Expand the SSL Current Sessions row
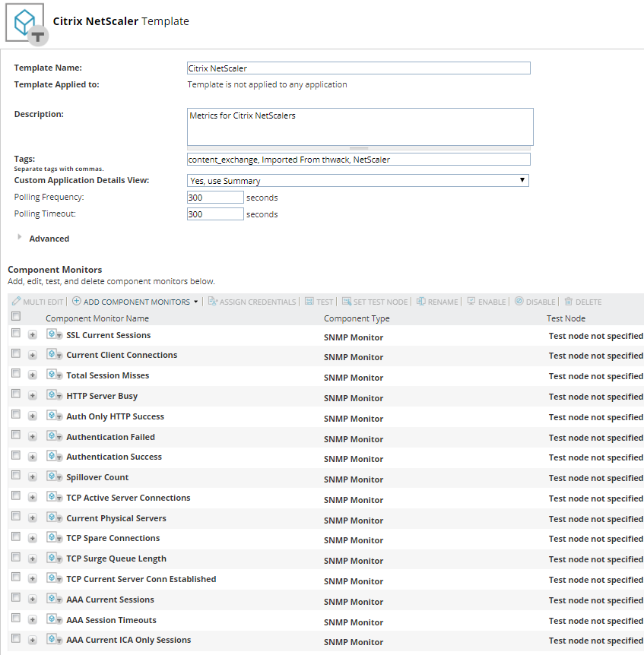 (33, 335)
